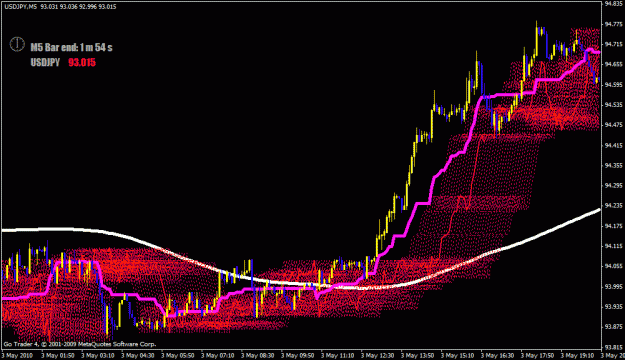Screen dimensions: 625x360
Task: Click the red 93.015 price value
Action: (x=82, y=63)
